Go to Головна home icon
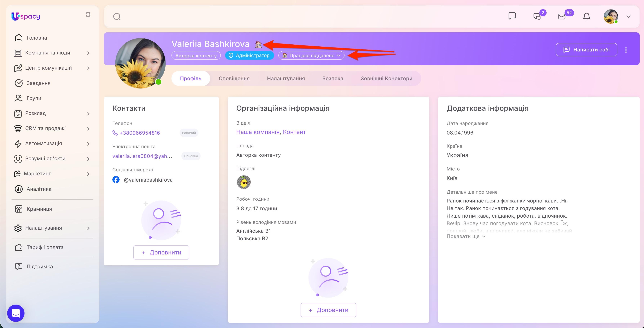 [x=19, y=38]
